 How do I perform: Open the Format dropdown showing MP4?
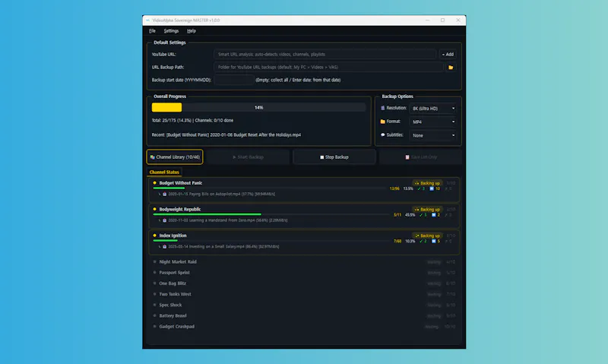click(432, 122)
